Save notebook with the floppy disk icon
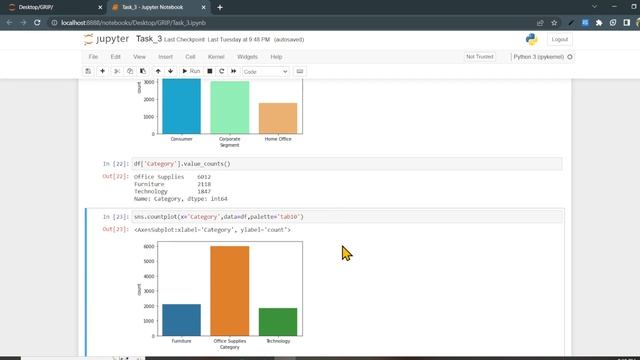 point(88,71)
